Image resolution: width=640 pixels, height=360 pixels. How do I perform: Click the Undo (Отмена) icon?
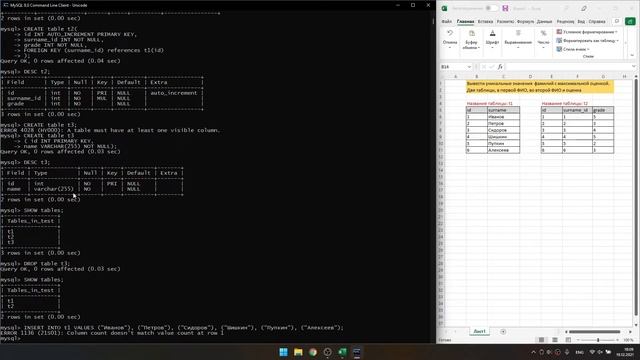[450, 33]
